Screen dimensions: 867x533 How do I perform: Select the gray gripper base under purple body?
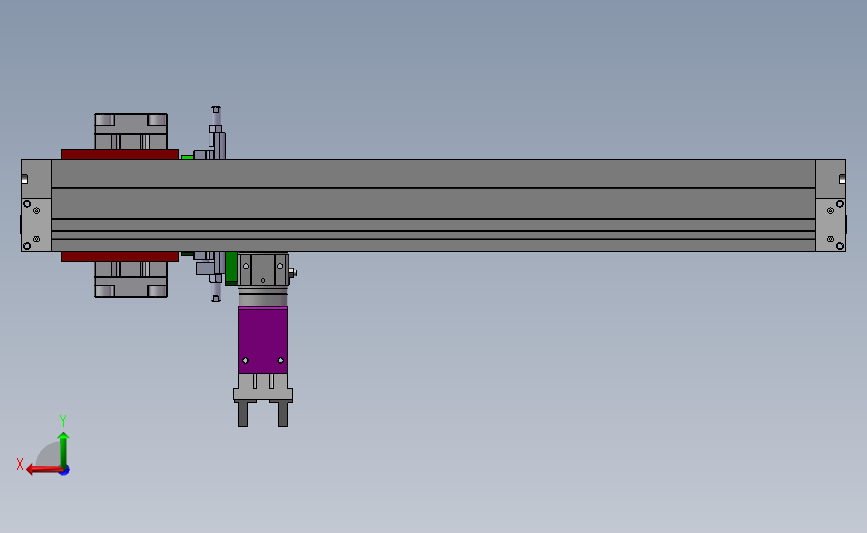(263, 387)
